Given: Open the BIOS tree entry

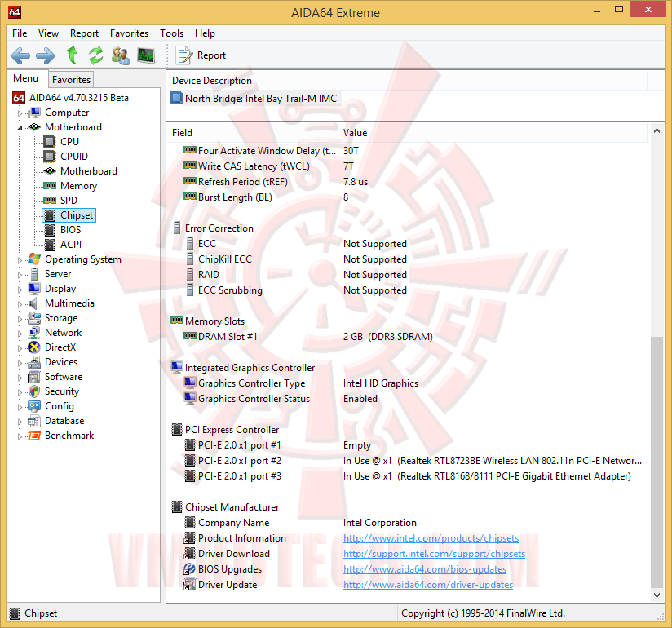Looking at the screenshot, I should [70, 230].
